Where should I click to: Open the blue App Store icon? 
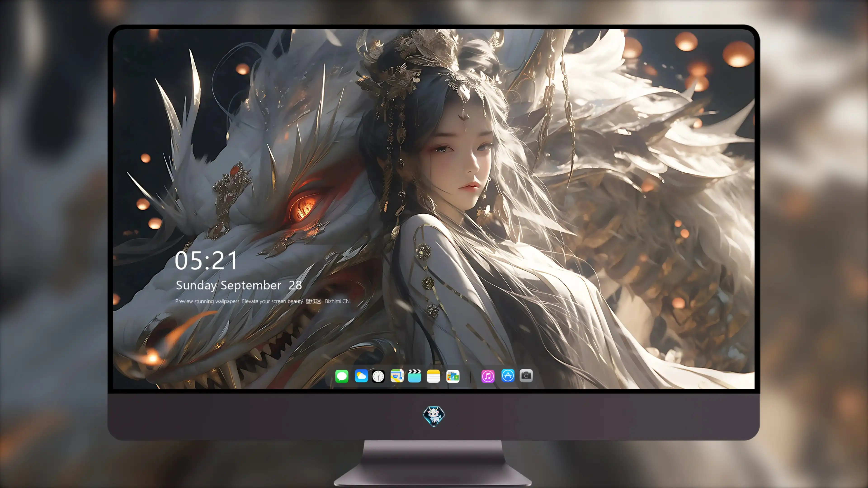pos(508,375)
